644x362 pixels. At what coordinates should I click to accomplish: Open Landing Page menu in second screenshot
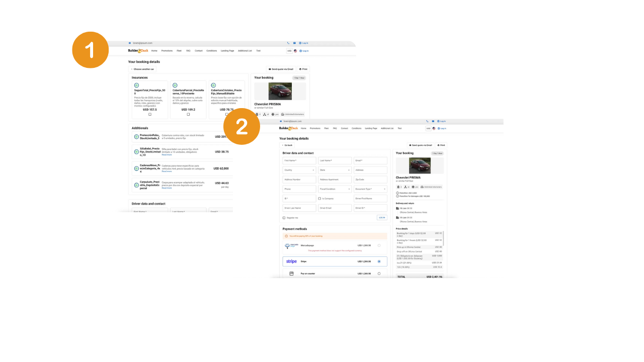pyautogui.click(x=371, y=128)
